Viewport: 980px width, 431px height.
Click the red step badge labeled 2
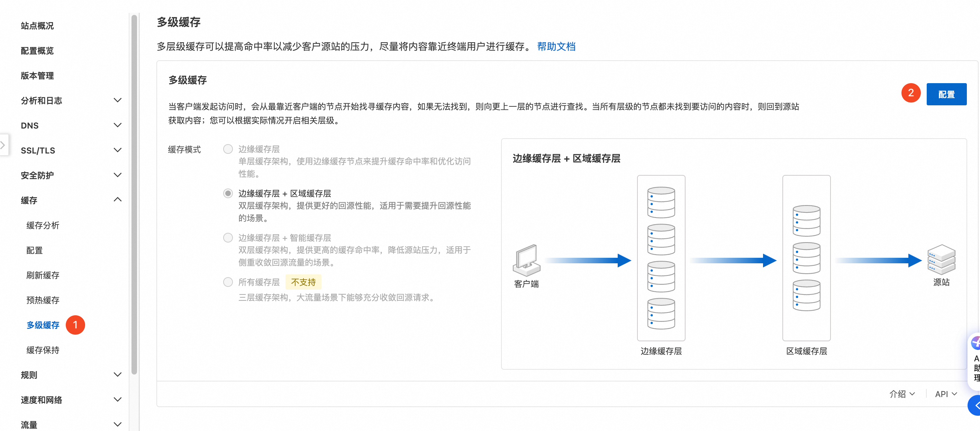pyautogui.click(x=910, y=93)
